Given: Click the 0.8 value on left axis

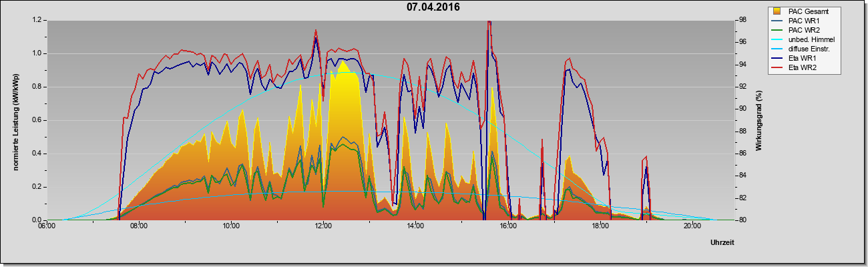Looking at the screenshot, I should click(x=37, y=87).
